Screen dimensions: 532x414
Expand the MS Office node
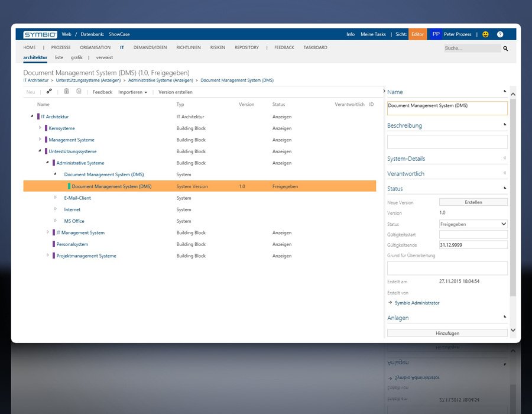click(56, 220)
